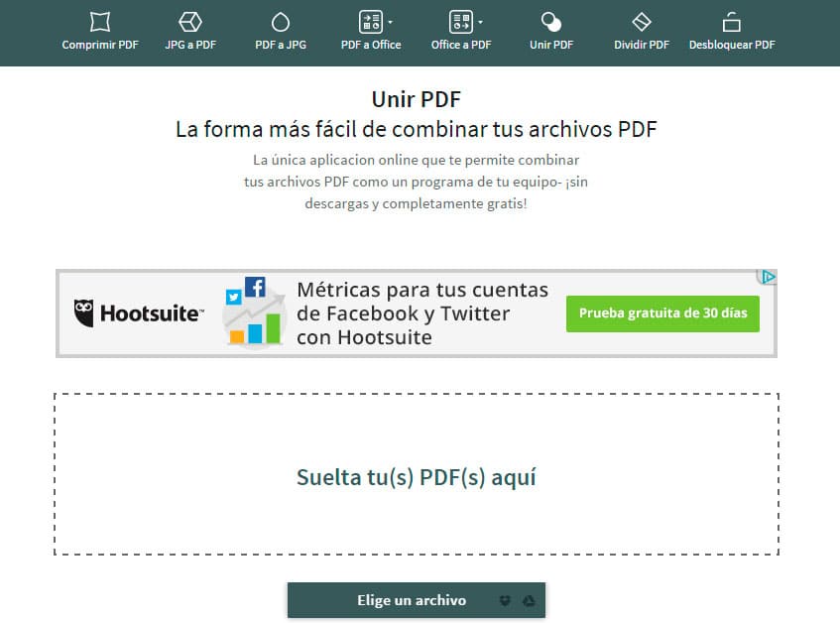The width and height of the screenshot is (840, 623).
Task: Select the Dividir PDF menu label
Action: 642,45
